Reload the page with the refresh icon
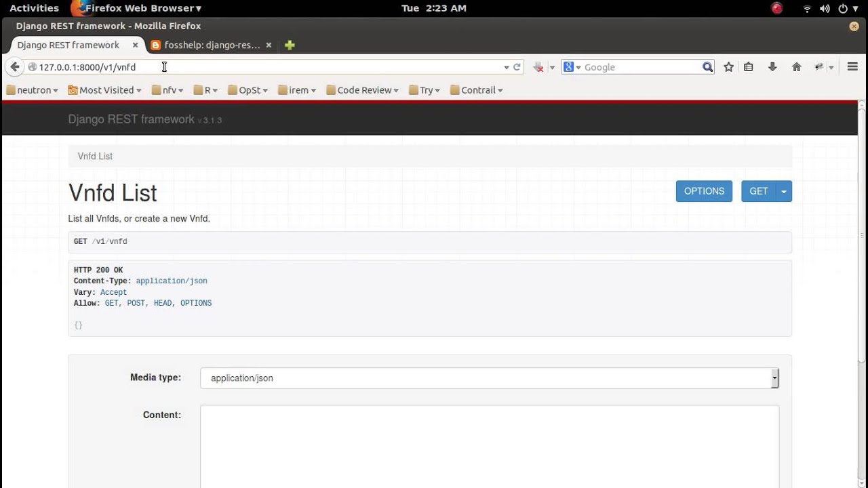 tap(517, 67)
